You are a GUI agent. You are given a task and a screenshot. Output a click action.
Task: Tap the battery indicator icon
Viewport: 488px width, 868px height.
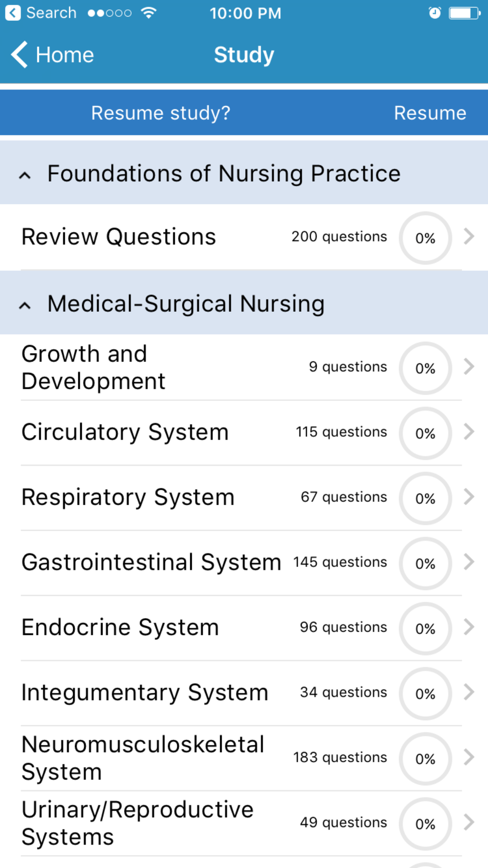465,13
